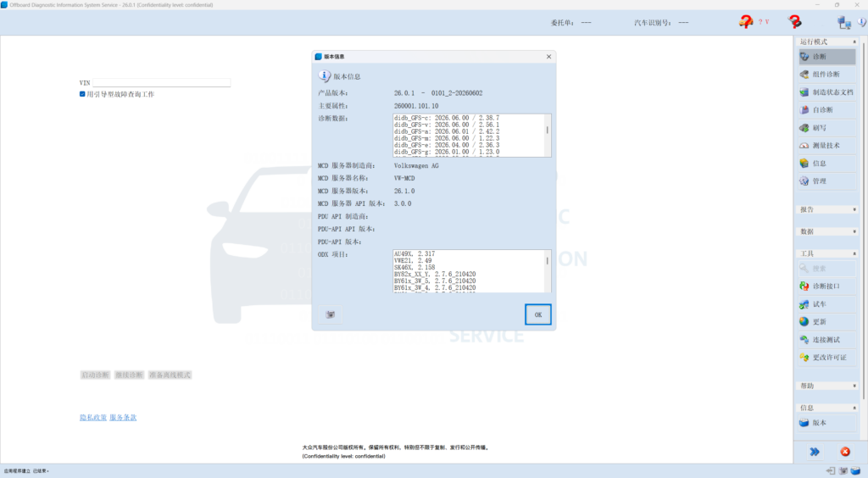
Task: Collapse the 运行模式 section
Action: point(854,42)
